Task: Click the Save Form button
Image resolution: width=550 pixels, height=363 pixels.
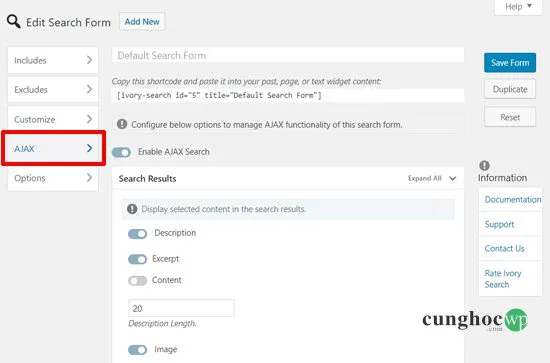Action: 510,63
